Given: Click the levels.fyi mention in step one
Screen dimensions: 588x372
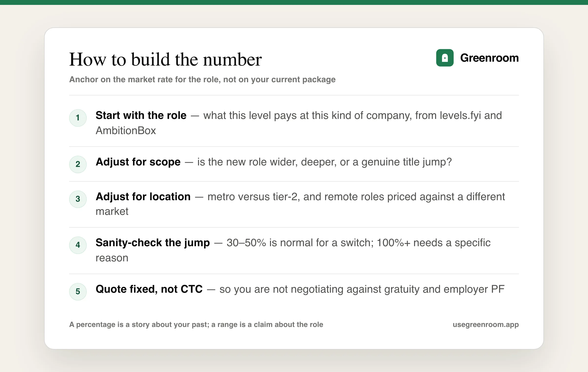Looking at the screenshot, I should [x=460, y=116].
